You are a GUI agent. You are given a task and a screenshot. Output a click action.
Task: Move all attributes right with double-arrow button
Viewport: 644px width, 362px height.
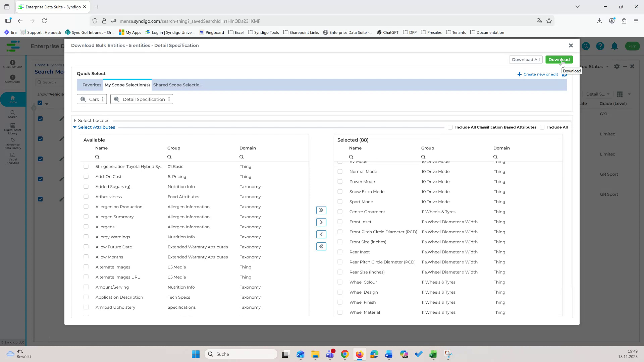tap(321, 210)
